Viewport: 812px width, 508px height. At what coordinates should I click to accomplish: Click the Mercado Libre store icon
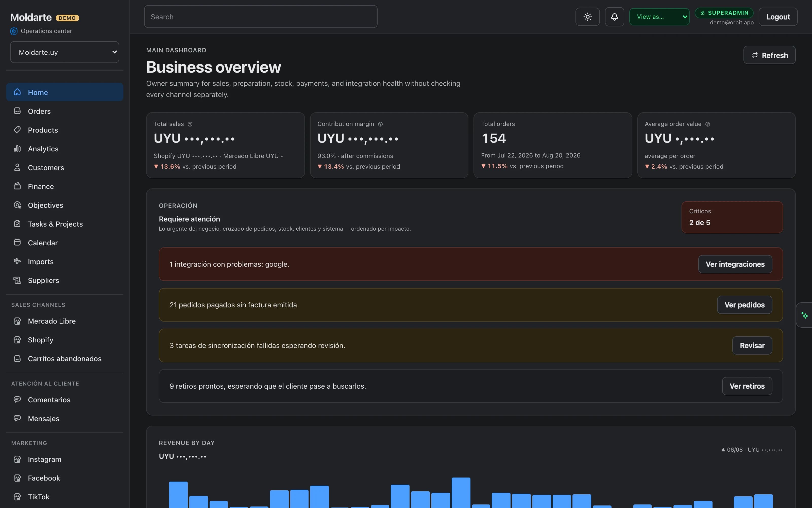(x=17, y=321)
